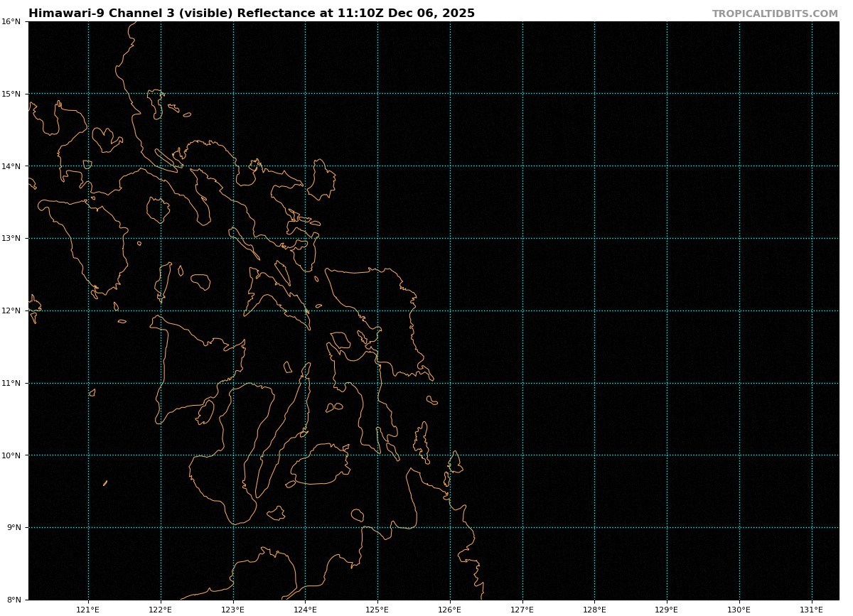
Task: Click the 128°E and 12°N grid intersection
Action: (x=595, y=310)
